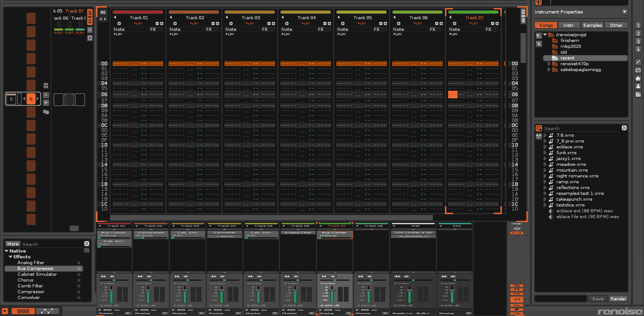Screen dimensions: 644x316
Task: Toggle the bottom-left orange panel view button
Action: click(23, 311)
